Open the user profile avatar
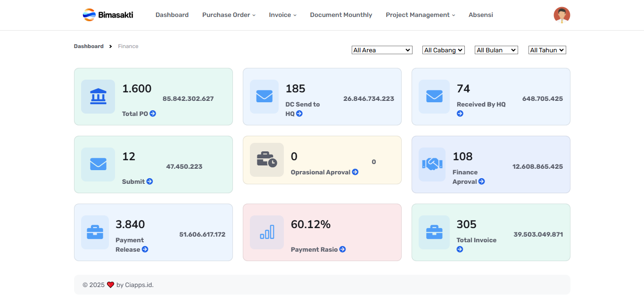Image resolution: width=644 pixels, height=304 pixels. tap(561, 15)
